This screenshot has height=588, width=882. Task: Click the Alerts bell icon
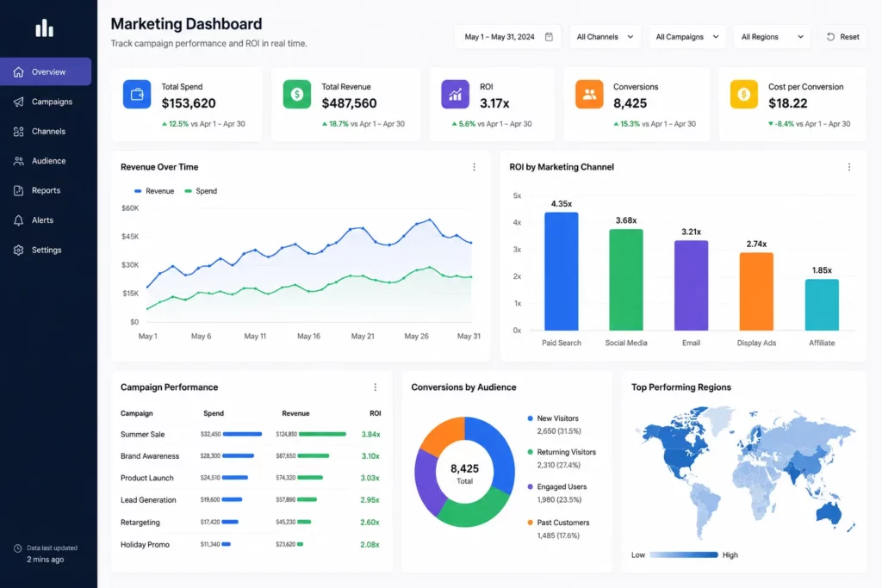pyautogui.click(x=19, y=220)
